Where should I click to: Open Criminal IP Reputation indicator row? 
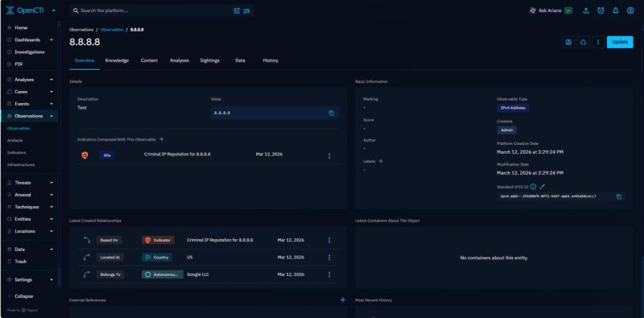(208, 155)
